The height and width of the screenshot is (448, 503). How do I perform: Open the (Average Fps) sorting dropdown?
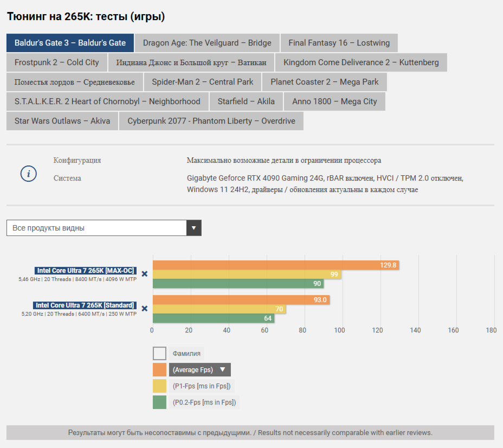200,370
